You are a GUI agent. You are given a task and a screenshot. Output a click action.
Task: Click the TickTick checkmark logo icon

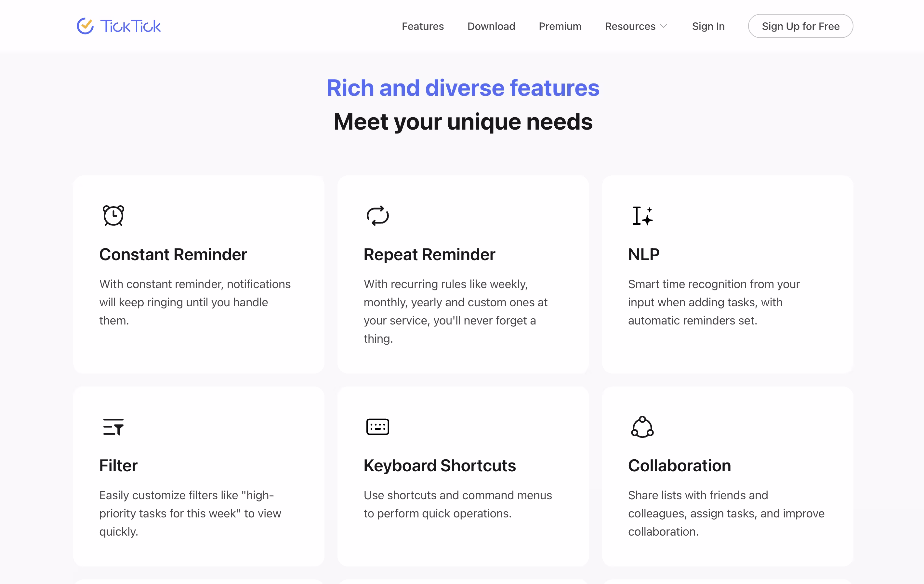[85, 26]
